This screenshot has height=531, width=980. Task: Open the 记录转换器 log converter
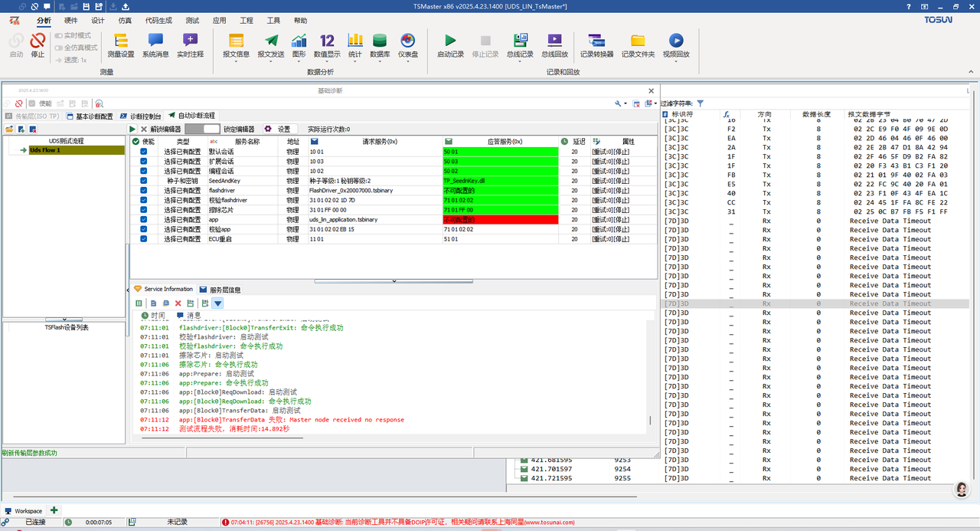(596, 45)
